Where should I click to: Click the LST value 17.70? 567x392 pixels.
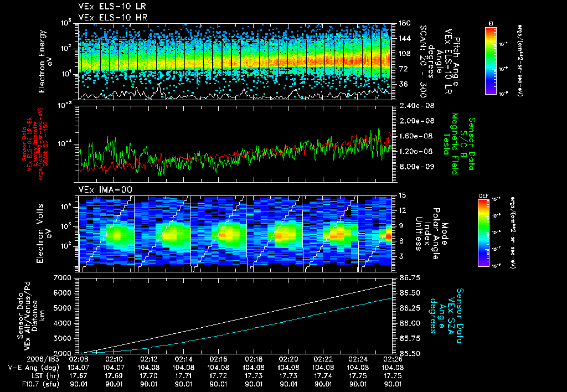(148, 376)
